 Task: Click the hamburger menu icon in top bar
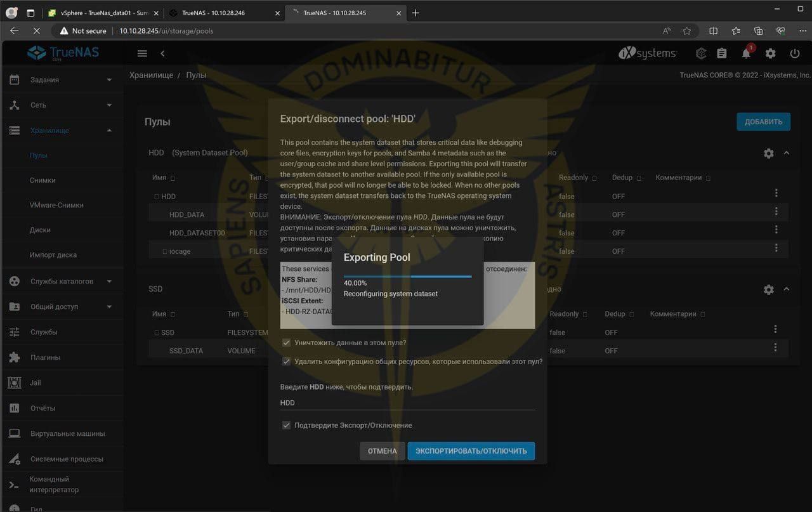pos(142,54)
